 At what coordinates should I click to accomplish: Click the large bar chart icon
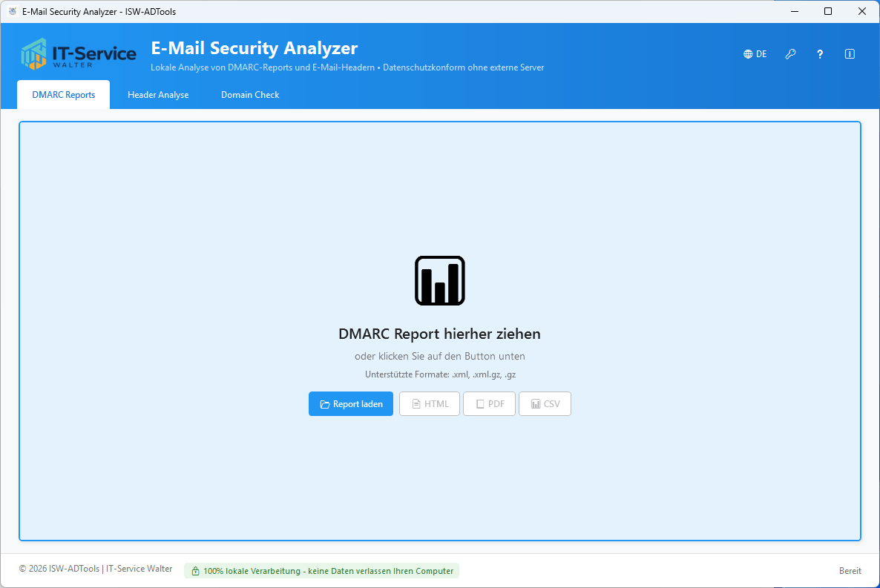click(x=439, y=280)
